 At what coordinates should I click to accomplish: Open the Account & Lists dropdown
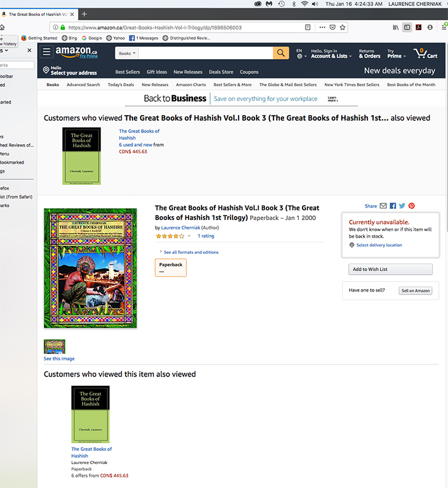click(x=331, y=53)
